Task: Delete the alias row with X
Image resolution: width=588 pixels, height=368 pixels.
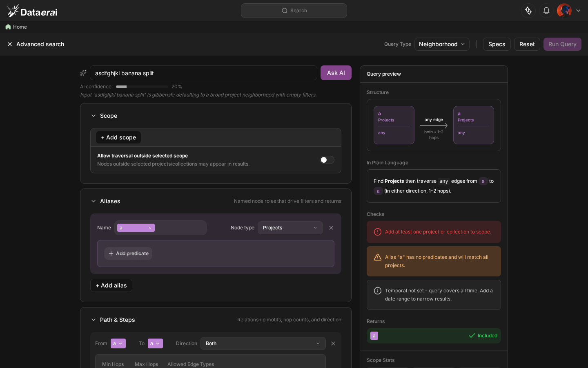Action: (x=331, y=228)
